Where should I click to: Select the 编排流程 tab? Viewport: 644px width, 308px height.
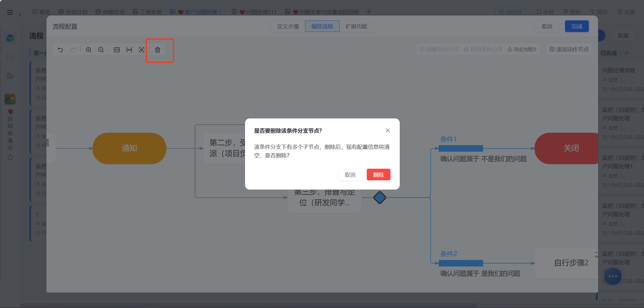[x=322, y=26]
